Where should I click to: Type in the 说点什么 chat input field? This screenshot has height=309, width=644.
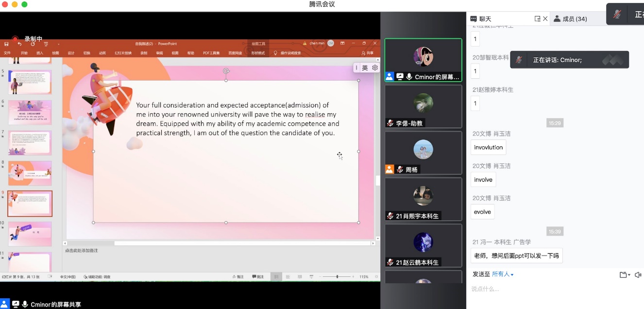[554, 289]
